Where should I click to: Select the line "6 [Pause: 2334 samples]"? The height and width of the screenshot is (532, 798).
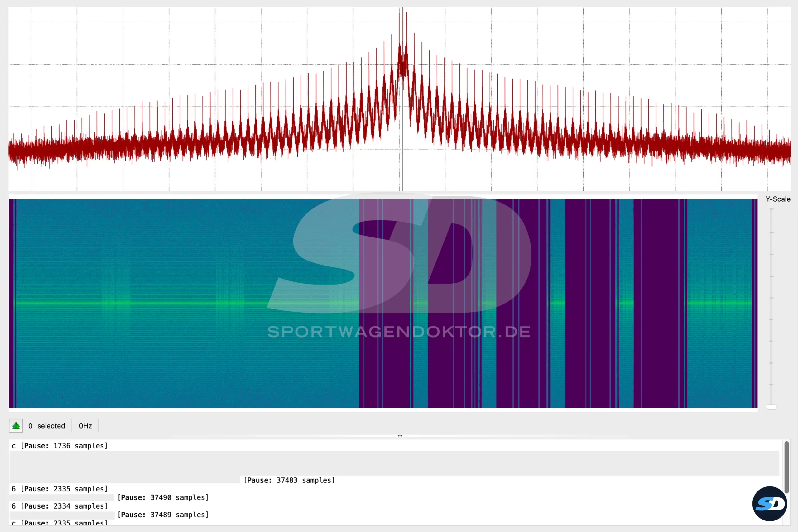coord(59,506)
